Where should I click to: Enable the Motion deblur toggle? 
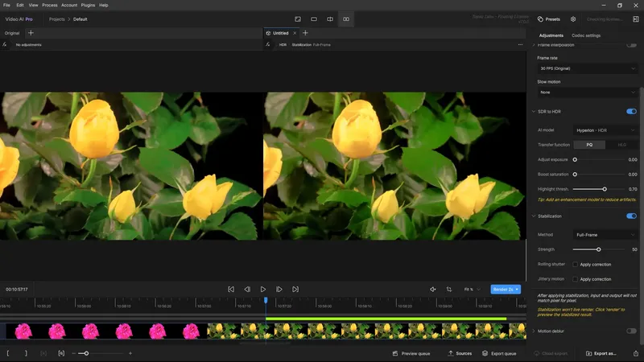pos(631,331)
